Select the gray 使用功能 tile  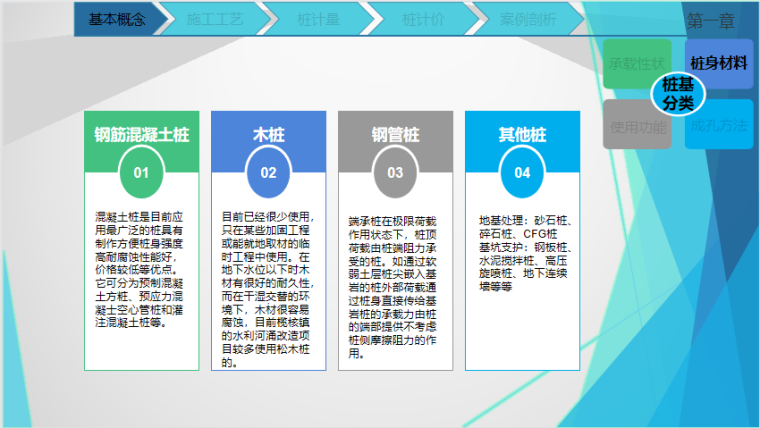pyautogui.click(x=634, y=127)
